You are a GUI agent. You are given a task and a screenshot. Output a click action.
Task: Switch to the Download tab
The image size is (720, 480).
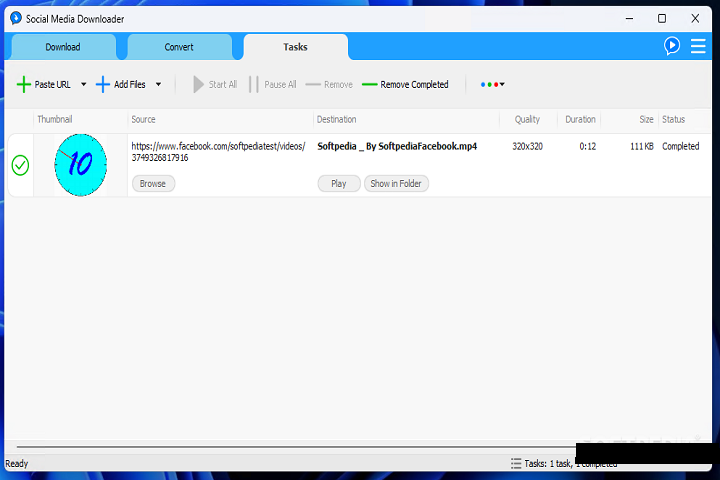coord(63,47)
